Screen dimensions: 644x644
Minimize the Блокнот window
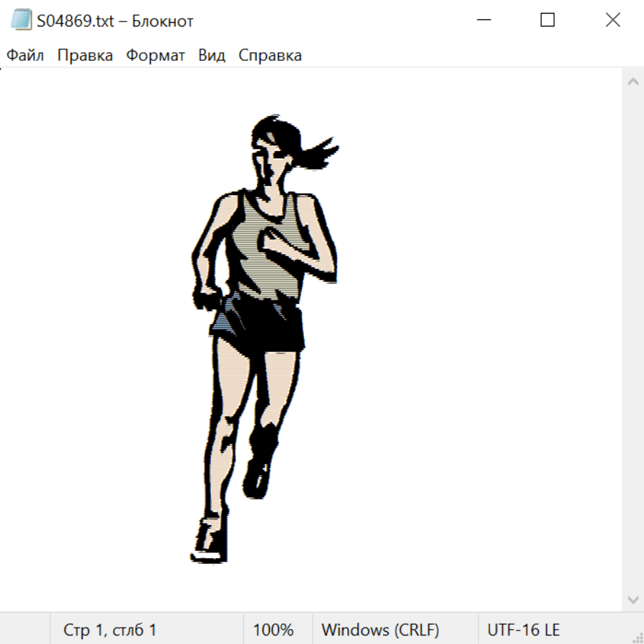coord(483,21)
